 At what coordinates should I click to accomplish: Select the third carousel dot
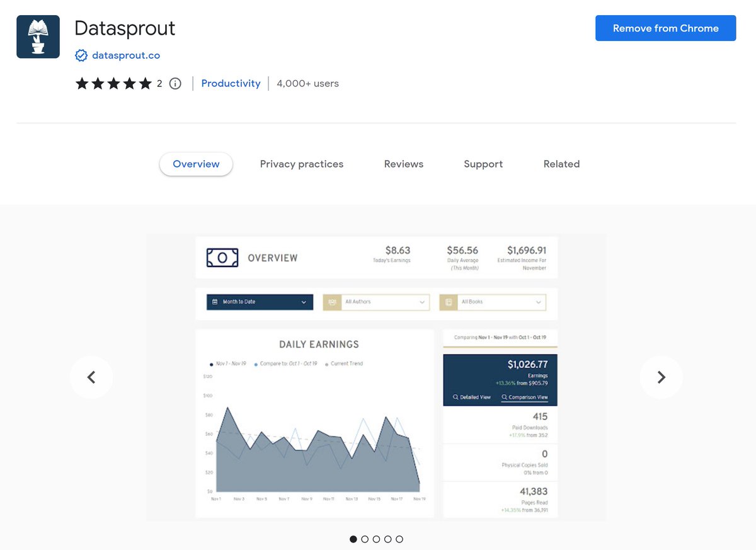(376, 539)
